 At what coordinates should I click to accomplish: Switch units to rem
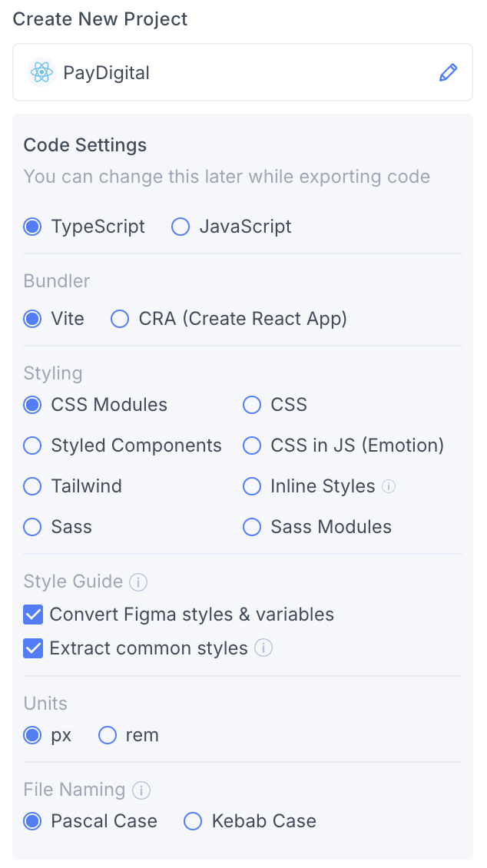point(107,735)
